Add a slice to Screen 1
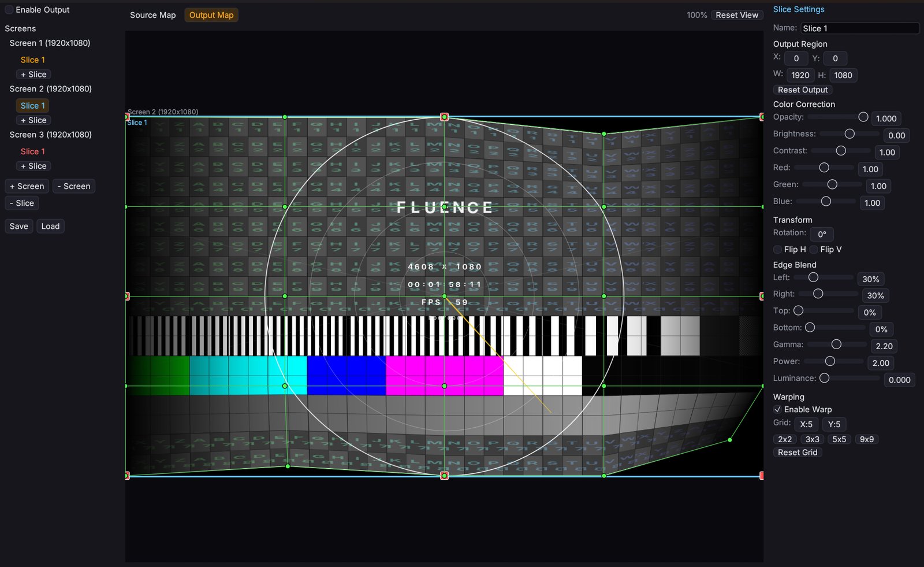Viewport: 924px width, 567px height. coord(33,75)
